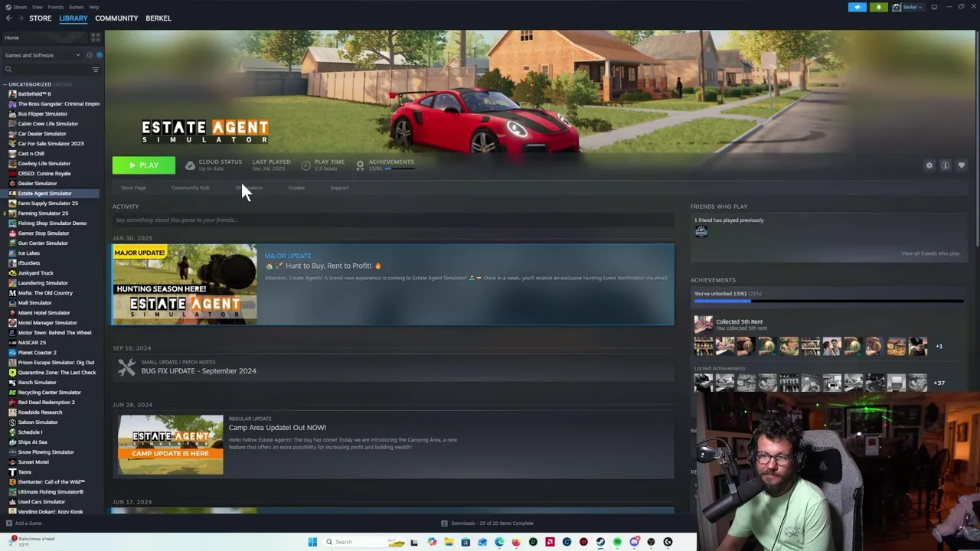Image resolution: width=980 pixels, height=551 pixels.
Task: Open Discord from the taskbar
Action: (x=634, y=542)
